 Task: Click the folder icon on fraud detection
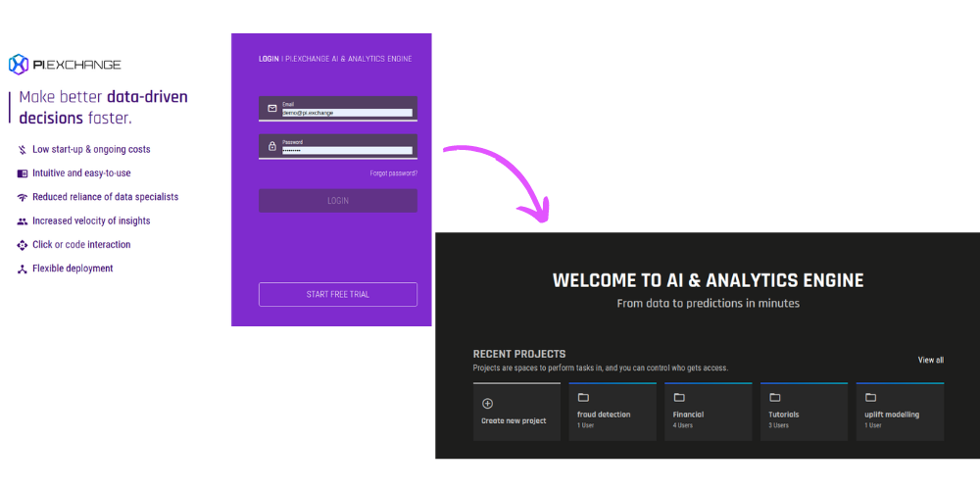pos(583,398)
